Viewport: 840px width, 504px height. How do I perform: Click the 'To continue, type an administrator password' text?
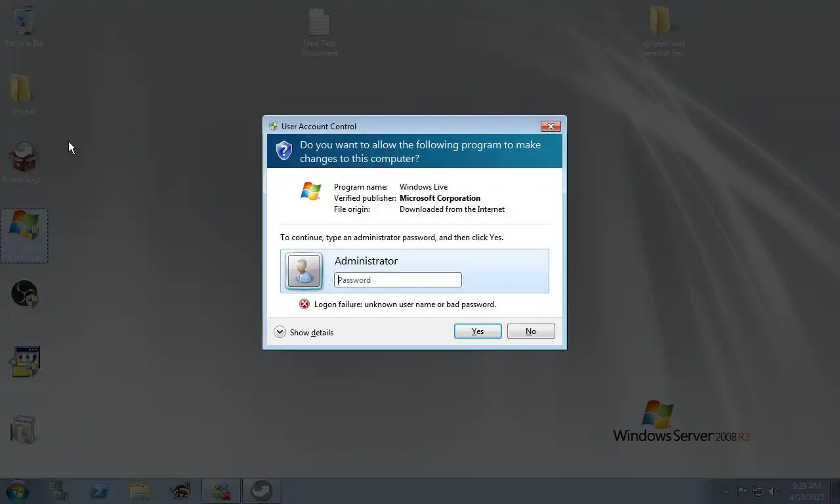click(x=392, y=238)
